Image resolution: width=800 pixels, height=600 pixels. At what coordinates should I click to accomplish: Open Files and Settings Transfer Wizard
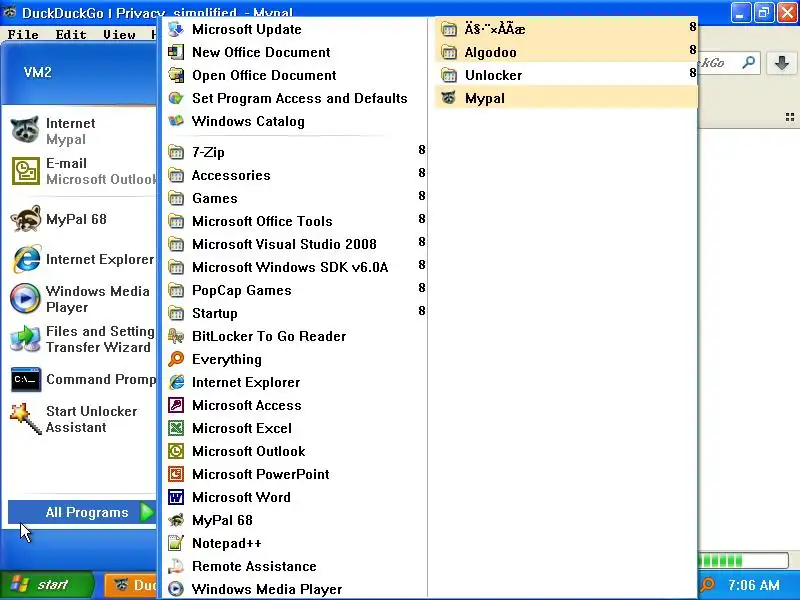point(82,339)
